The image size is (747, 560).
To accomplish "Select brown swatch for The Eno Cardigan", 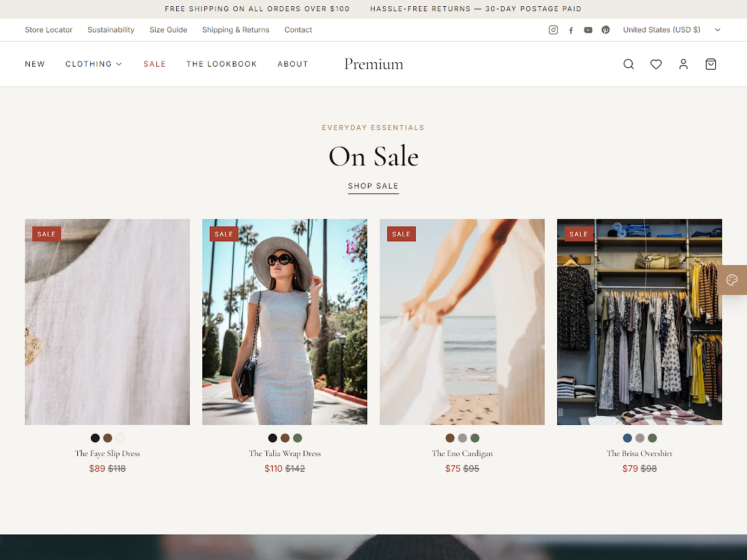I will (450, 438).
